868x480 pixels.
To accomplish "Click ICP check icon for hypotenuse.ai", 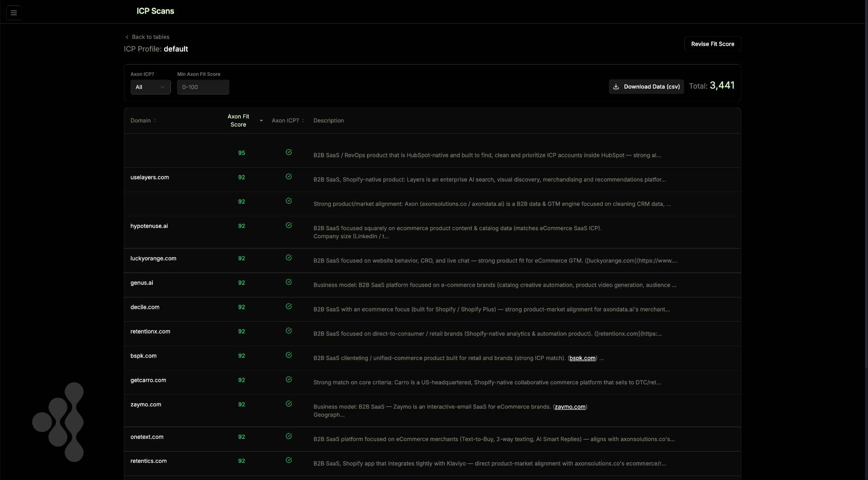I will [289, 225].
